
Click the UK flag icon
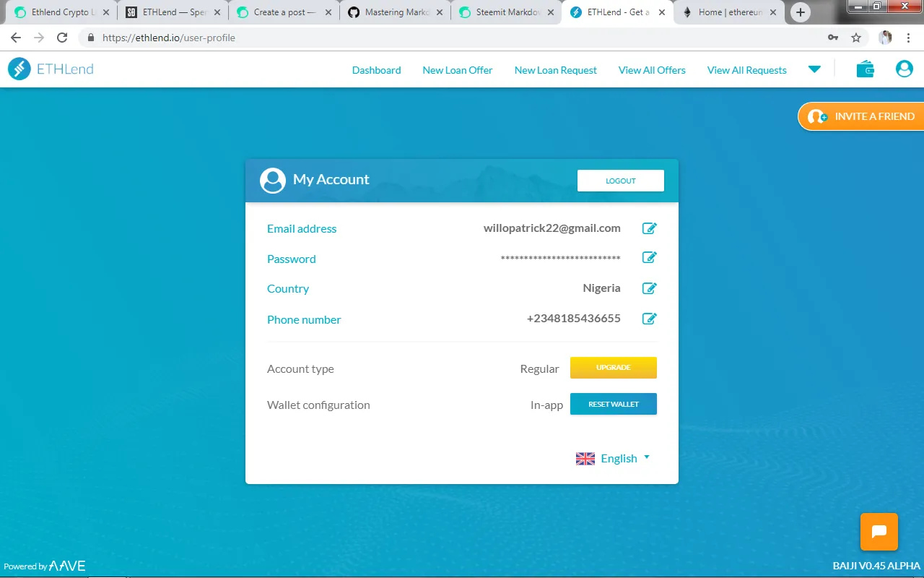click(x=585, y=458)
